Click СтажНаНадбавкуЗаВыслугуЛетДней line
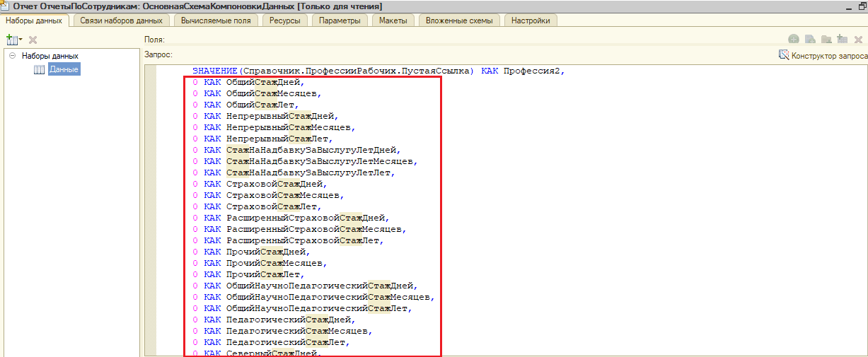The height and width of the screenshot is (357, 868). [296, 150]
